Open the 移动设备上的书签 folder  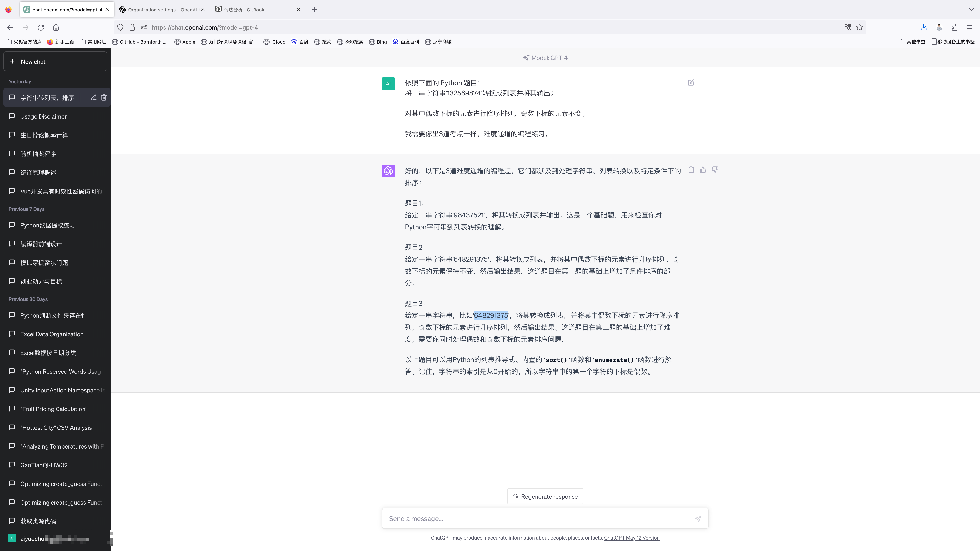pos(953,42)
